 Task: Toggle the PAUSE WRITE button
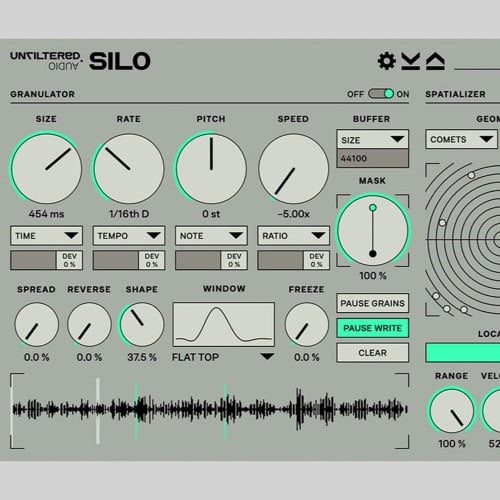[372, 328]
